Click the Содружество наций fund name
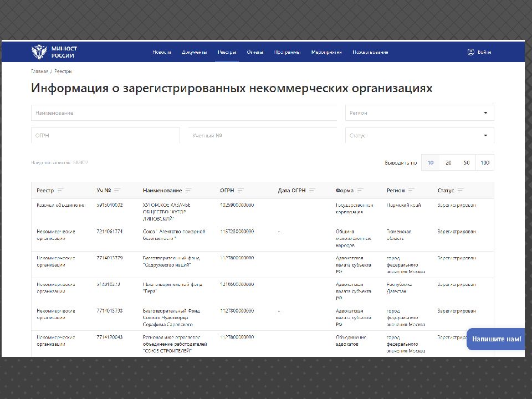Viewport: 532px width, 399px height. (x=171, y=261)
